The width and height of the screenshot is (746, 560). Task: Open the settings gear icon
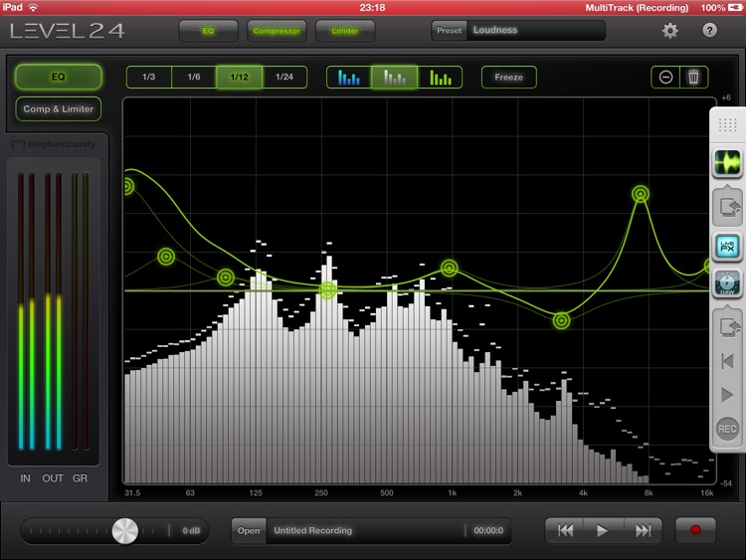(x=669, y=31)
